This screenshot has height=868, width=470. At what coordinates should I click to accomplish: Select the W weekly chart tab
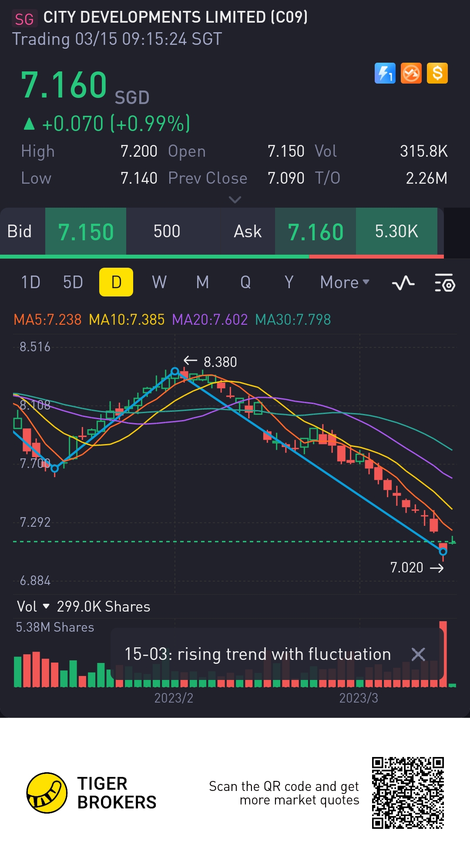[x=159, y=283]
